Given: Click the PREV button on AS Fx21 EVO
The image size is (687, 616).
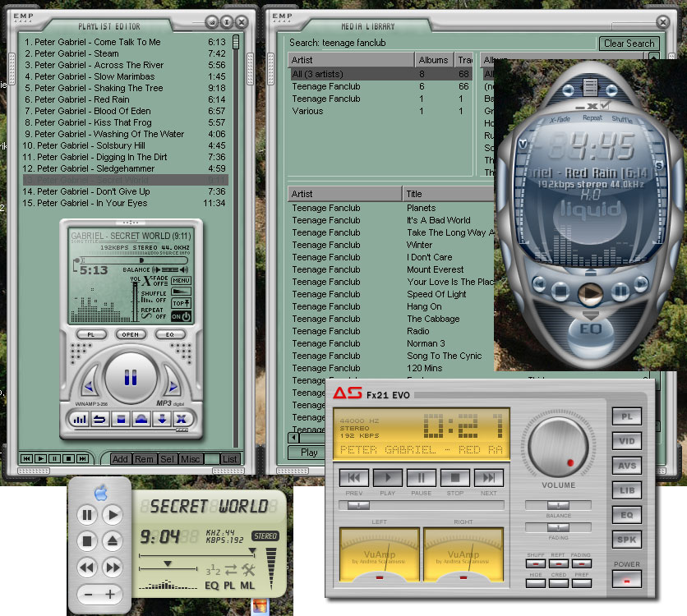Looking at the screenshot, I should click(x=354, y=478).
